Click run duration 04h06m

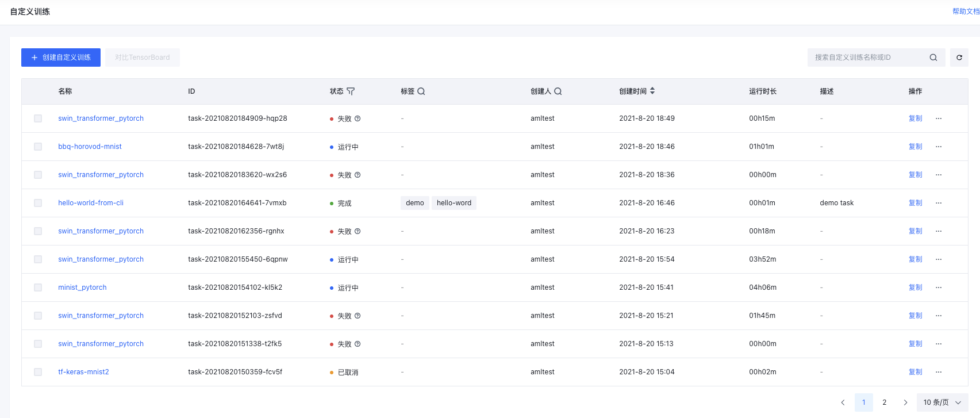coord(763,287)
